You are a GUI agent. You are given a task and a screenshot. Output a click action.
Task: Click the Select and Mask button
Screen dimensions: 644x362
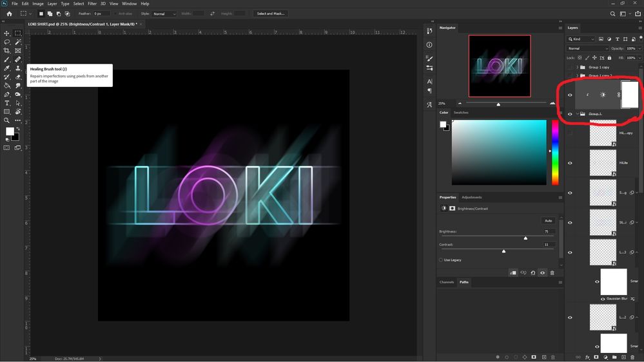(270, 14)
